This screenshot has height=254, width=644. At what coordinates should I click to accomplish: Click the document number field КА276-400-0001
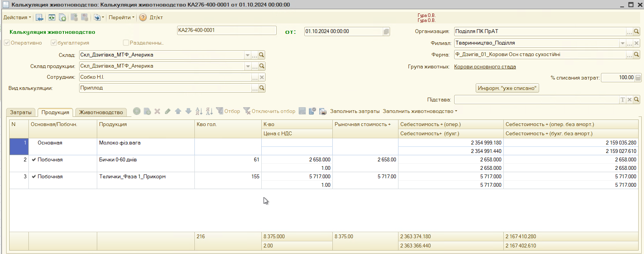click(x=227, y=30)
